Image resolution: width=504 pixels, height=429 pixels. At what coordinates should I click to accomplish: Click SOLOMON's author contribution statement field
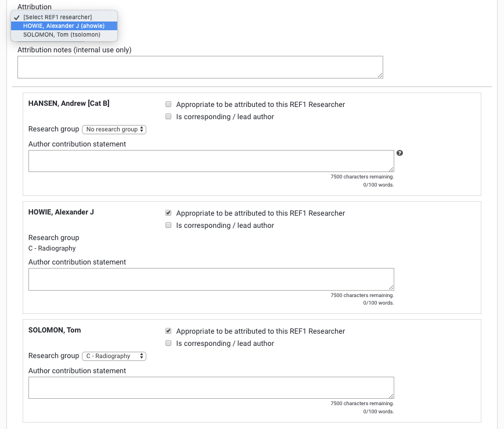pos(211,388)
